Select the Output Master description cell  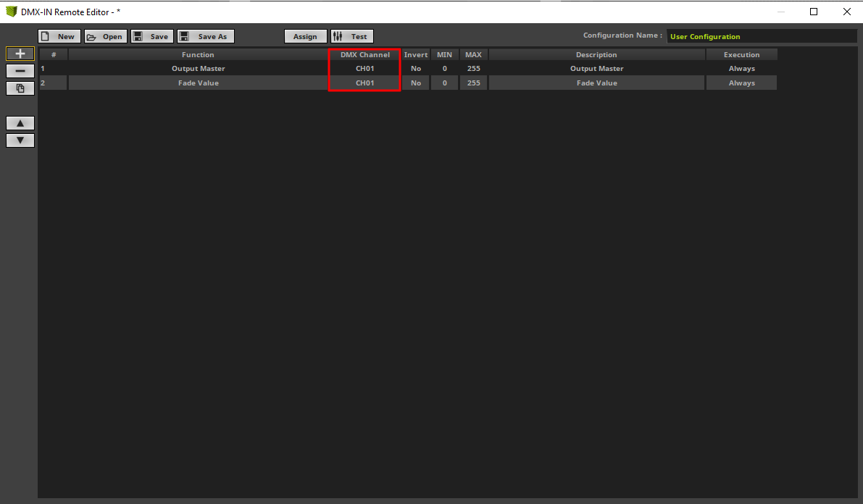(x=596, y=68)
